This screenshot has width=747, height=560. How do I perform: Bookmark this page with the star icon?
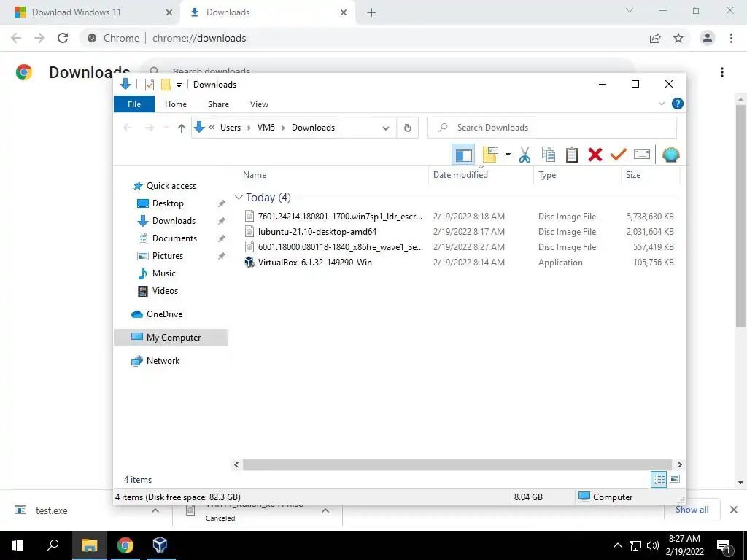678,38
